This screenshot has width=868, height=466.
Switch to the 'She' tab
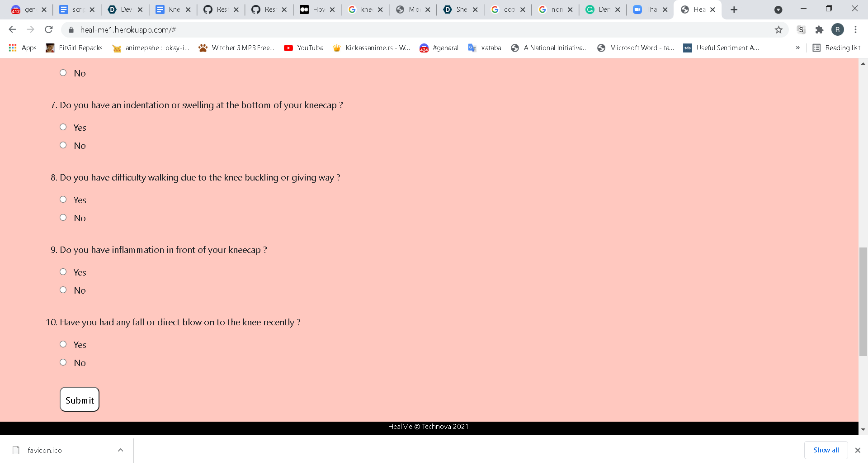pyautogui.click(x=461, y=10)
